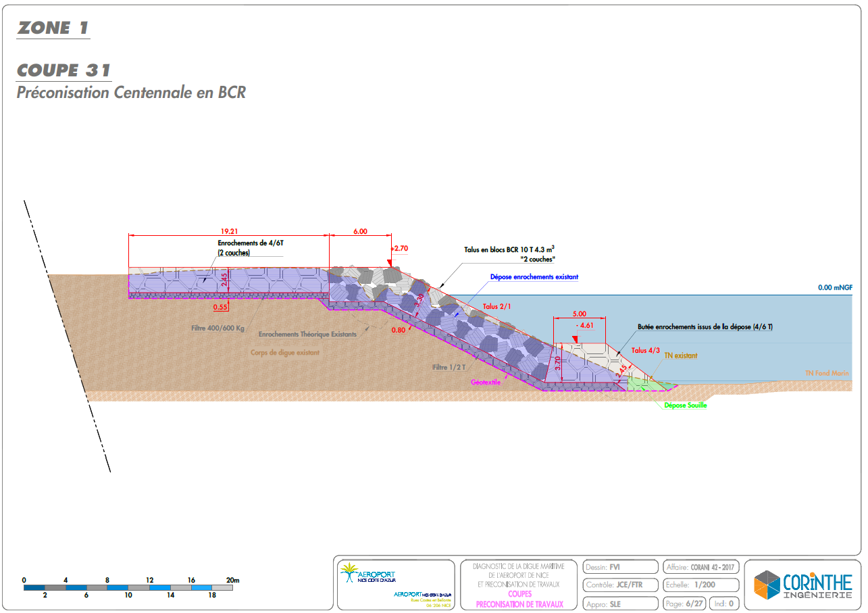Click the 0 mark on scale bar

point(24,581)
